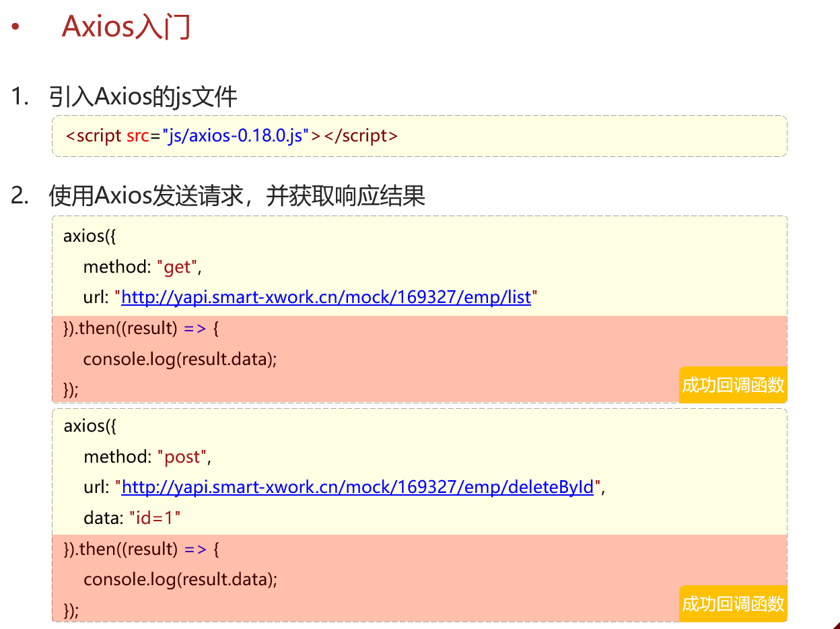This screenshot has width=840, height=629.
Task: Click console.log(result.data) in the get example
Action: pyautogui.click(x=180, y=358)
